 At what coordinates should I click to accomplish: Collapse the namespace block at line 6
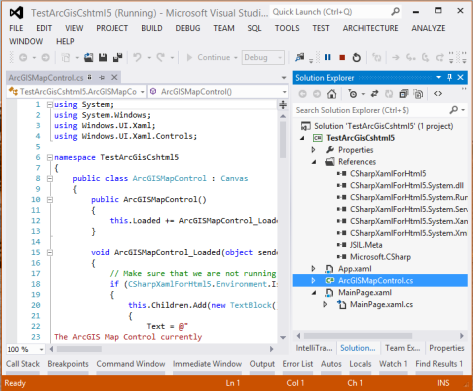50,157
